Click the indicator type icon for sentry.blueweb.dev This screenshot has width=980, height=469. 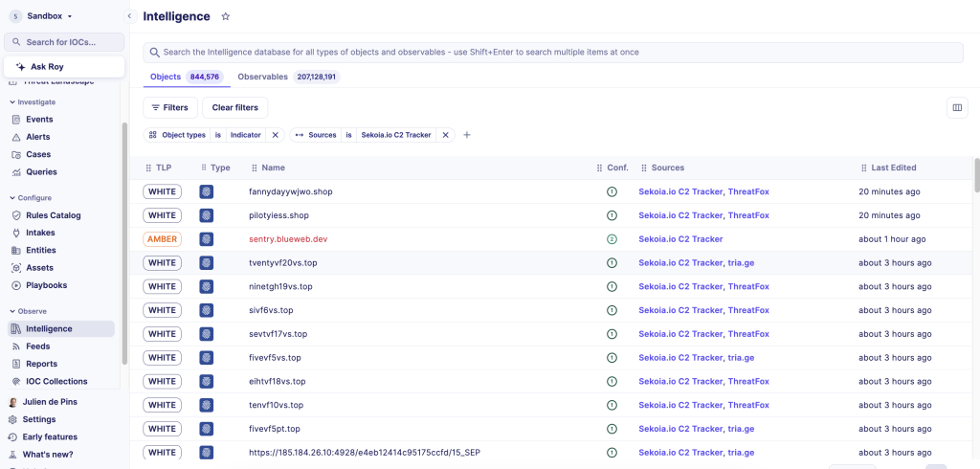pos(207,239)
